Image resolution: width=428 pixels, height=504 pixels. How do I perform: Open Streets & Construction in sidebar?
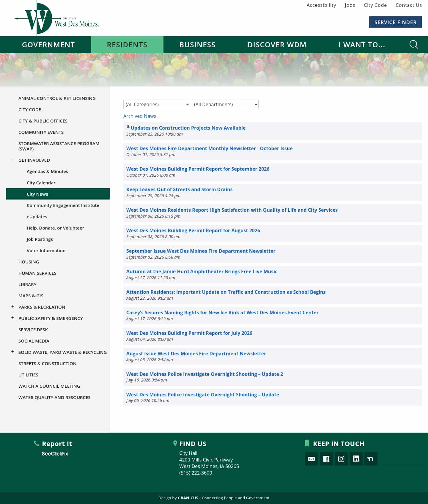47,364
